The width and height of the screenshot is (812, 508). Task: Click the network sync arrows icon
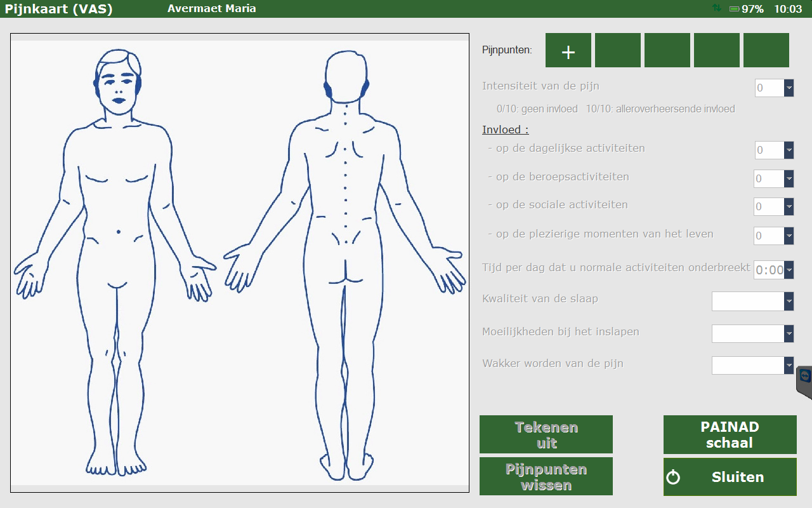point(717,8)
